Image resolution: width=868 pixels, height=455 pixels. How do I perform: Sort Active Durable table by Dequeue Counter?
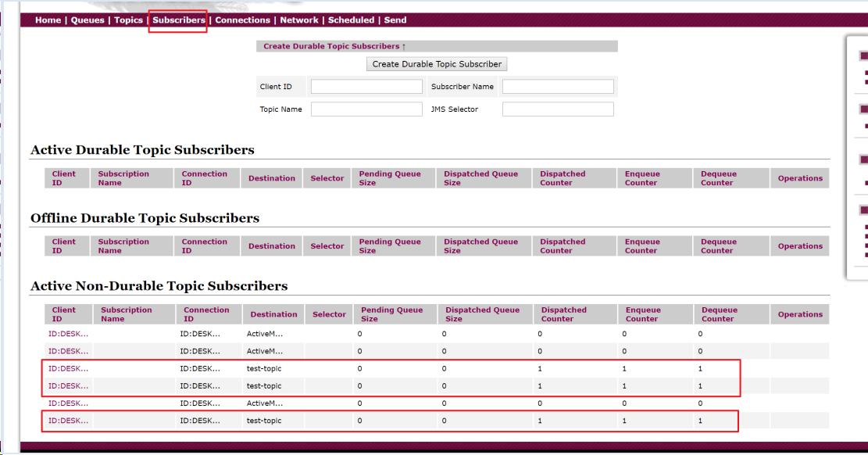click(x=731, y=178)
